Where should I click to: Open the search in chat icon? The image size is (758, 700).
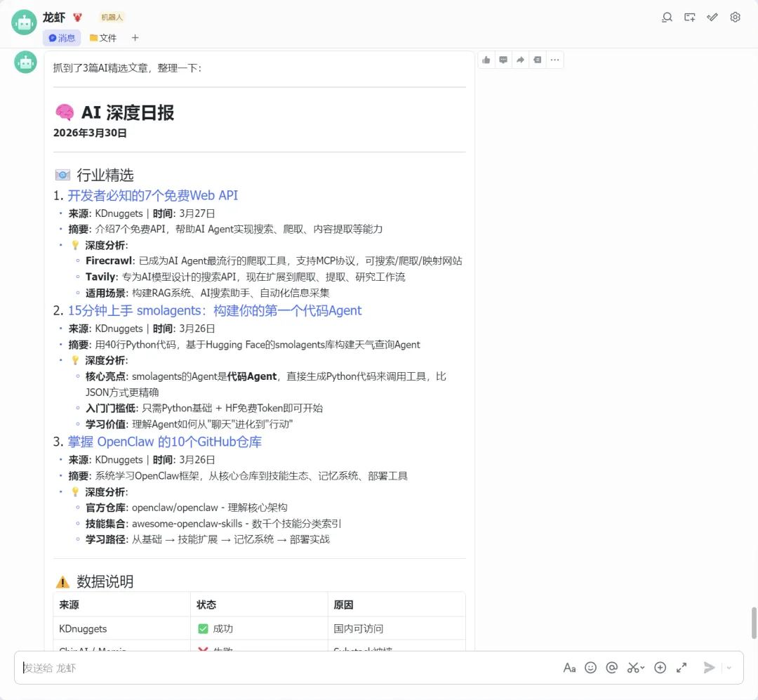pyautogui.click(x=667, y=18)
